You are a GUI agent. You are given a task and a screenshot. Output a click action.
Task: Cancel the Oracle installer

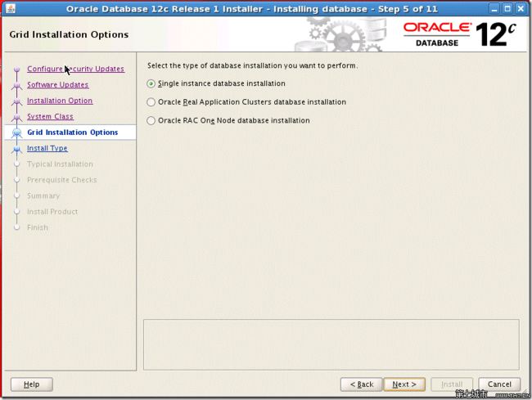pos(499,384)
